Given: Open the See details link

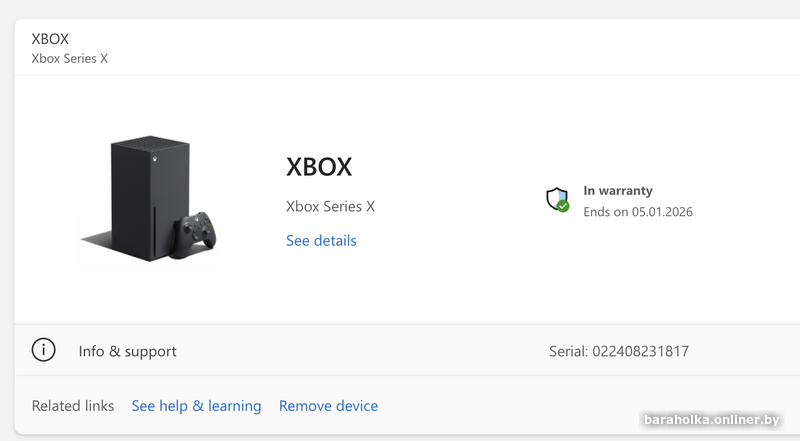Looking at the screenshot, I should coord(321,240).
